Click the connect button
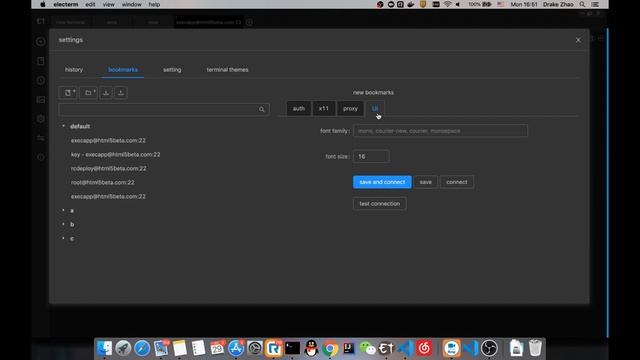This screenshot has height=360, width=640. click(x=457, y=182)
